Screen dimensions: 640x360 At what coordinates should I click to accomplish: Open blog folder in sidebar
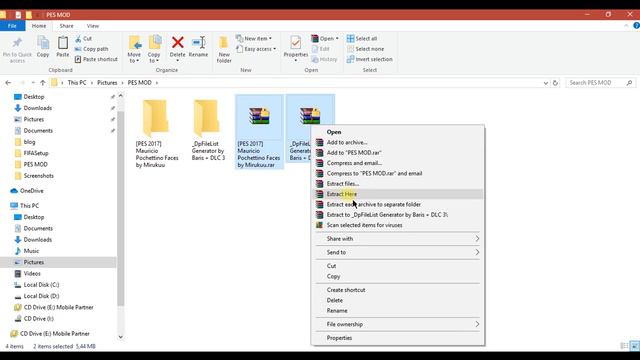(x=29, y=142)
